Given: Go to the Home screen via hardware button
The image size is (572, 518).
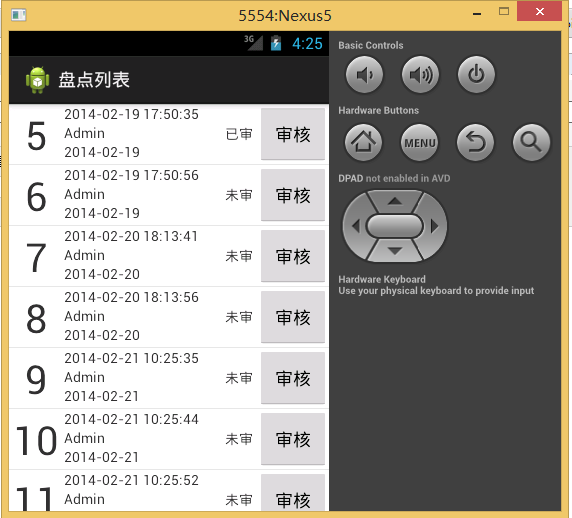Looking at the screenshot, I should 363,142.
